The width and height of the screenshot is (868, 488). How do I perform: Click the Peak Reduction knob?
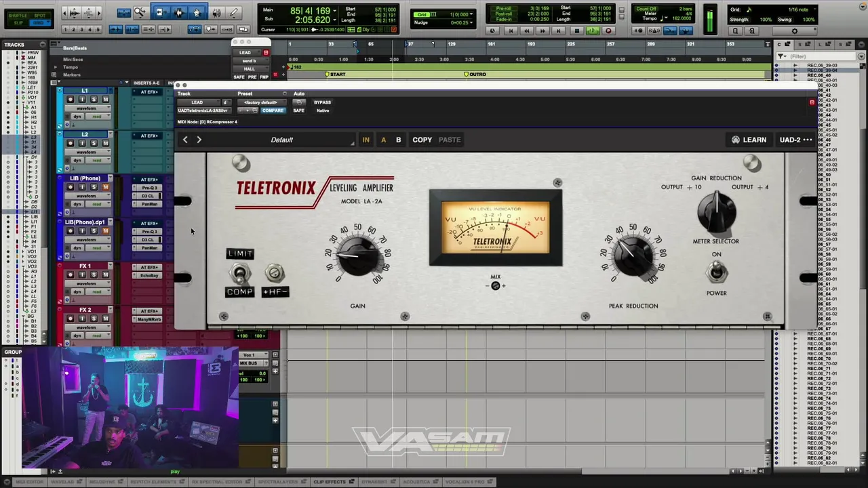(x=633, y=256)
